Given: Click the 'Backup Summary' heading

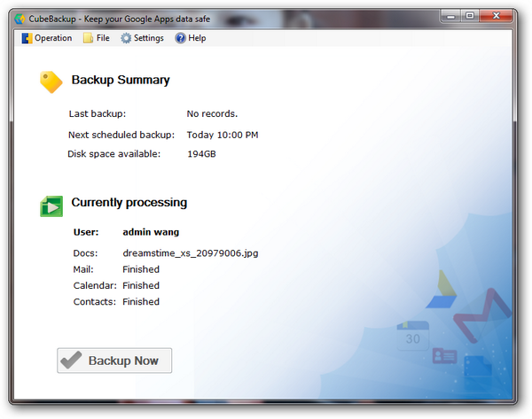Looking at the screenshot, I should point(121,80).
